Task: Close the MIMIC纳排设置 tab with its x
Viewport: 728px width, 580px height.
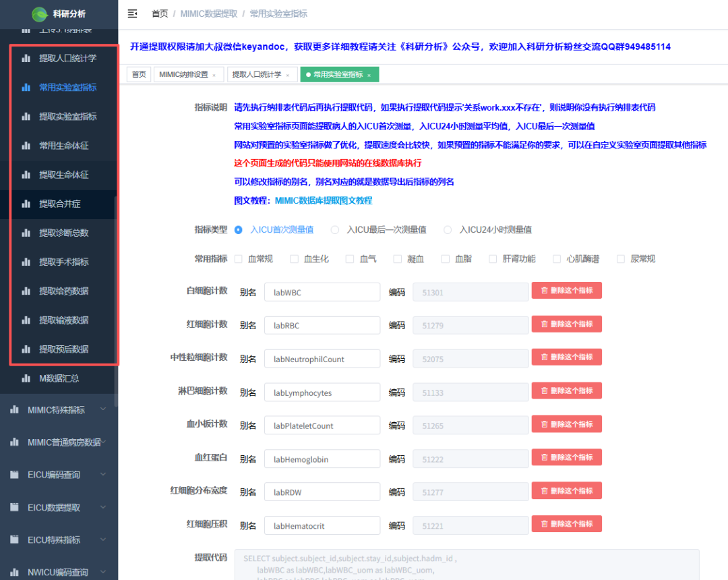Action: [x=214, y=76]
